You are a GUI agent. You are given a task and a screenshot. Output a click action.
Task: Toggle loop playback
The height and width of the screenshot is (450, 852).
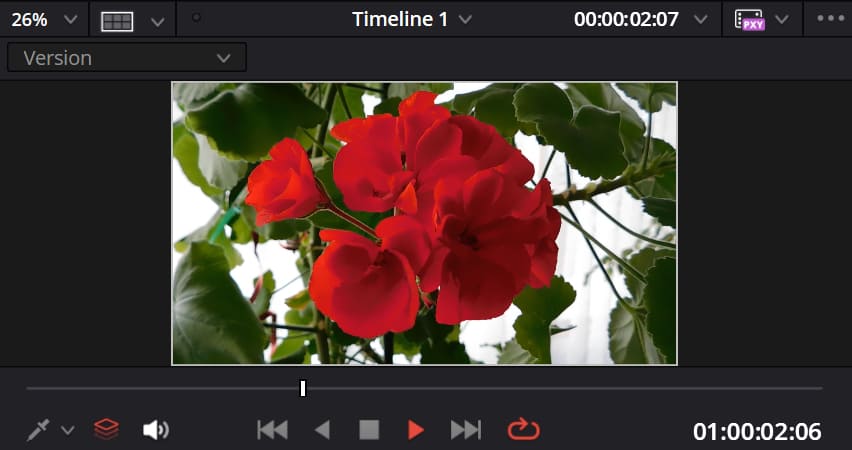(523, 430)
